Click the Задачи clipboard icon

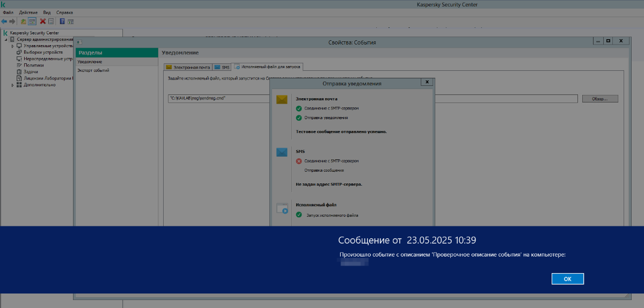coord(19,71)
